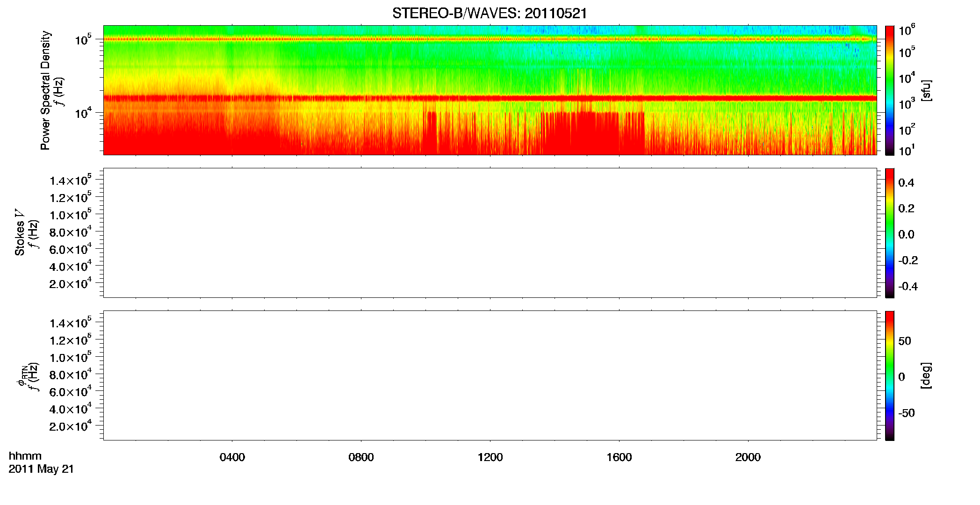
Task: Select the 0400 time axis label
Action: [x=232, y=457]
